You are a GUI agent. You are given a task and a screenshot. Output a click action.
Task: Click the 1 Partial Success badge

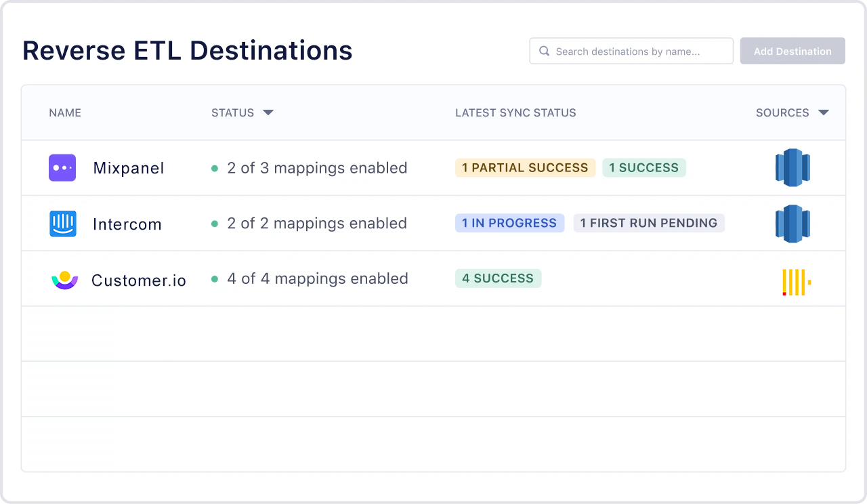tap(525, 168)
